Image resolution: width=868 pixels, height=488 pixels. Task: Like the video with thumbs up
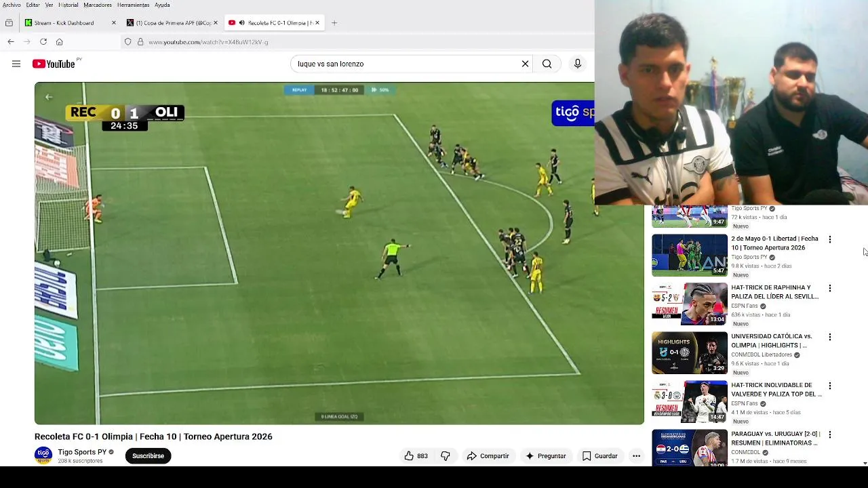pyautogui.click(x=416, y=456)
